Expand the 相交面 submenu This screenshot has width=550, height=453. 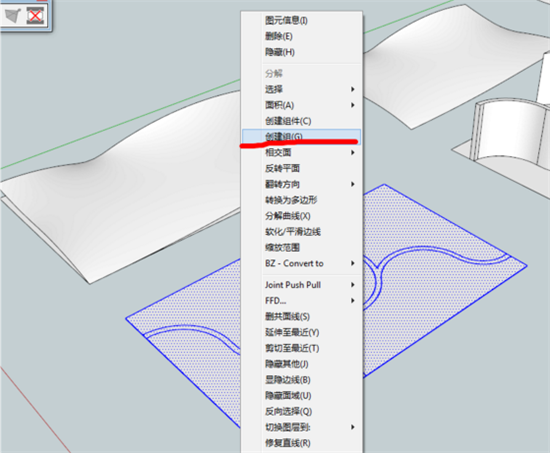[x=301, y=153]
